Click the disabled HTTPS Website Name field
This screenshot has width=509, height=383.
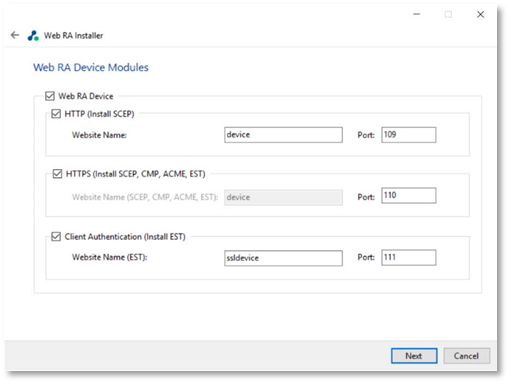click(283, 197)
